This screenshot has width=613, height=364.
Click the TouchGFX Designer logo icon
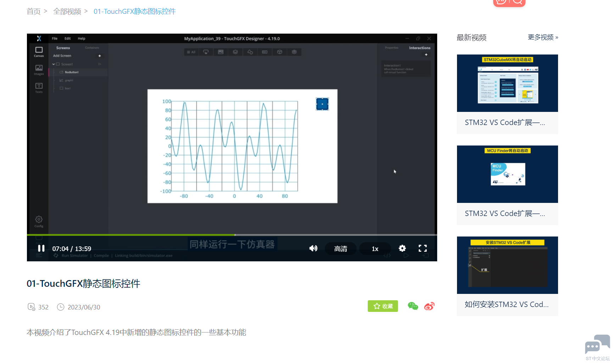pyautogui.click(x=39, y=38)
